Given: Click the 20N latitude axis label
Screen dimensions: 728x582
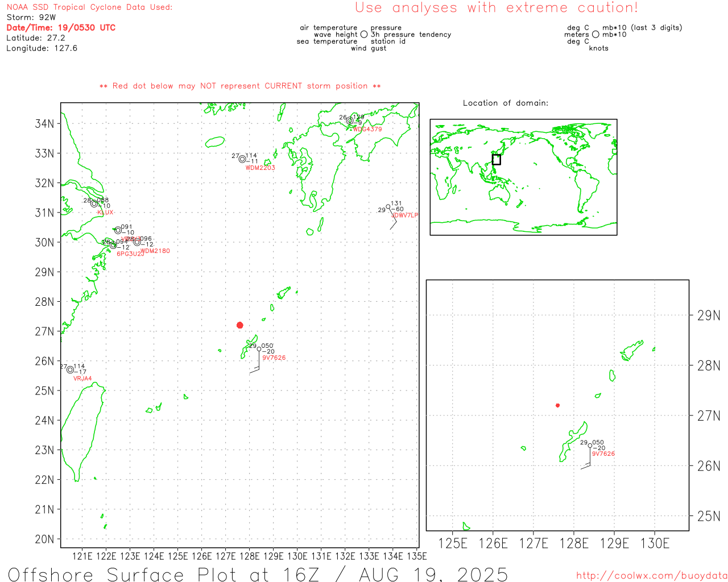Looking at the screenshot, I should pyautogui.click(x=45, y=539).
